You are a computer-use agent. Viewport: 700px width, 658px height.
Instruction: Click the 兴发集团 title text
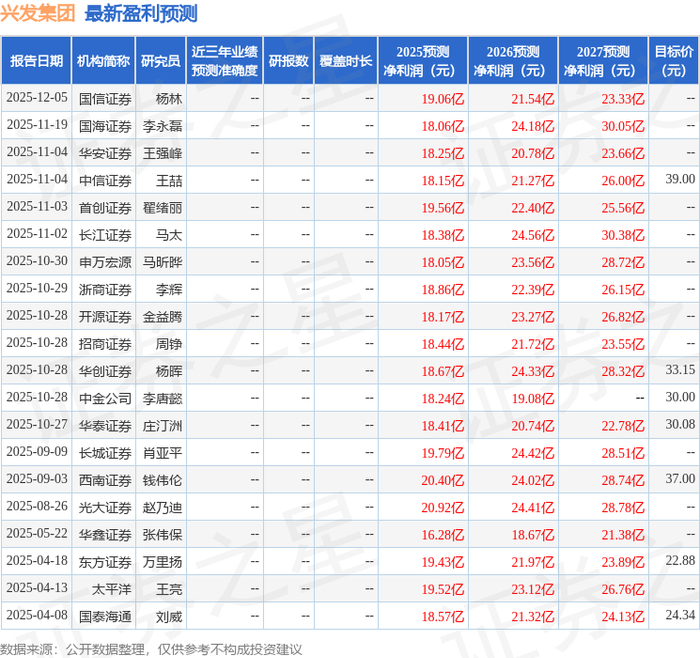click(38, 13)
